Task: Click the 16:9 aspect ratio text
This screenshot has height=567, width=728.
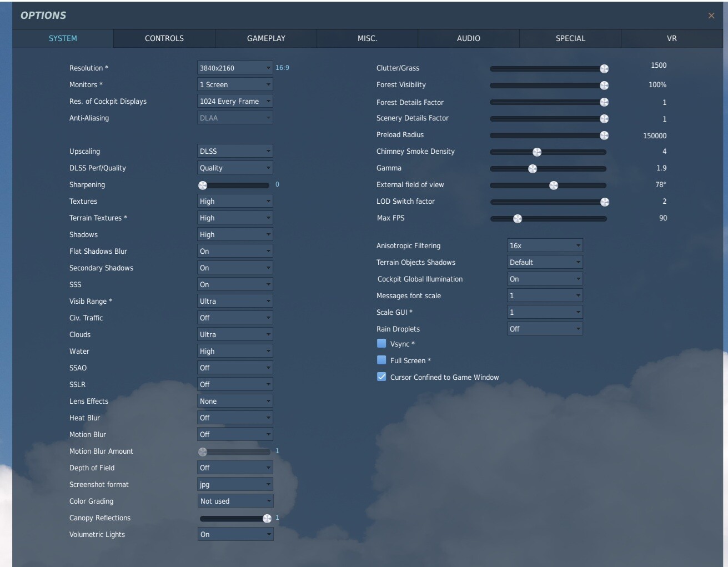Action: point(282,68)
